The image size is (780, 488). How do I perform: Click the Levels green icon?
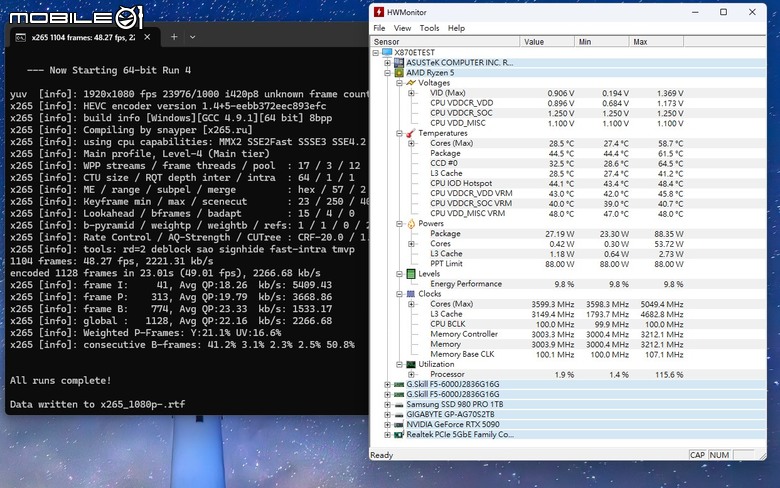coord(411,274)
